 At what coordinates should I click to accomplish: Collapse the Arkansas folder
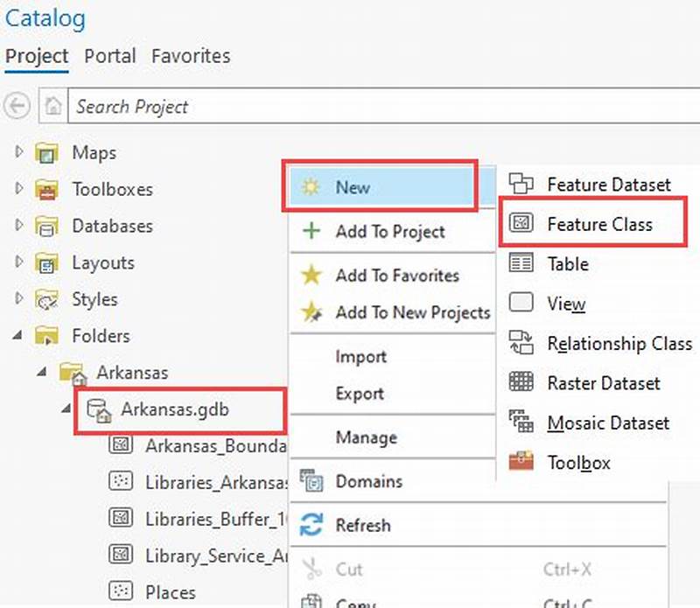pyautogui.click(x=42, y=372)
